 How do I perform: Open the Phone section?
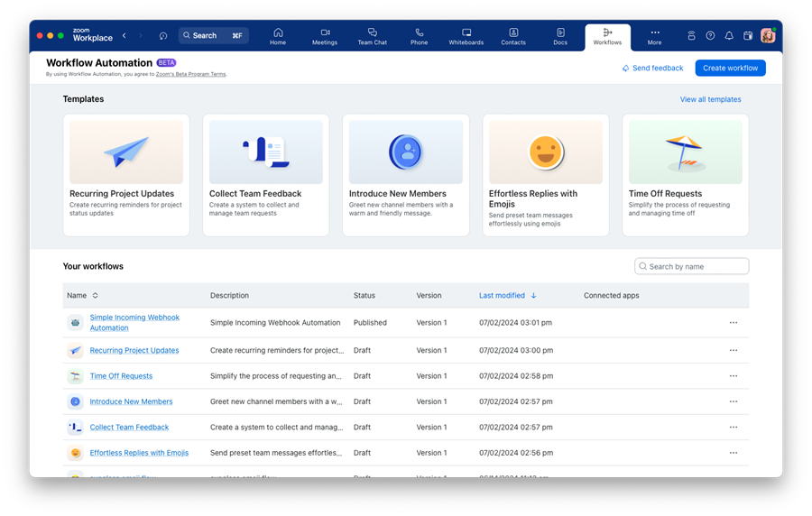(420, 36)
